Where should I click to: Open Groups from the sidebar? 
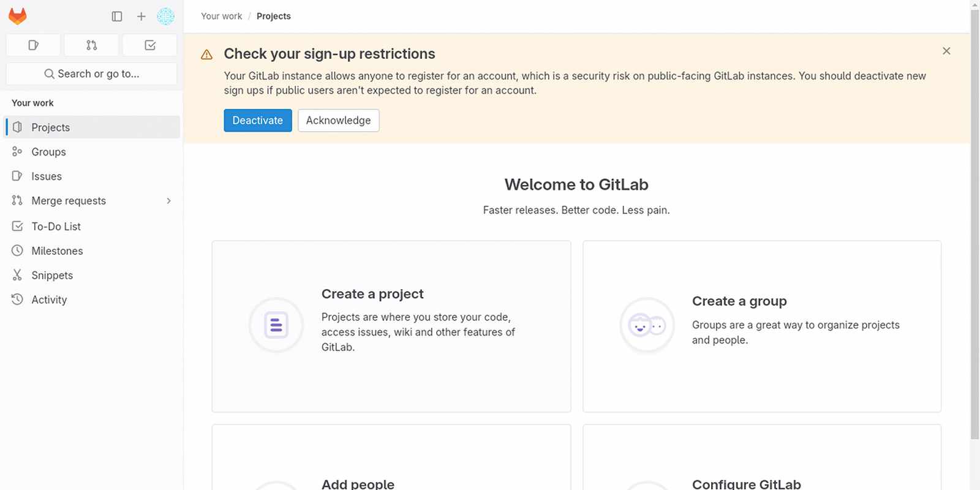(92, 152)
